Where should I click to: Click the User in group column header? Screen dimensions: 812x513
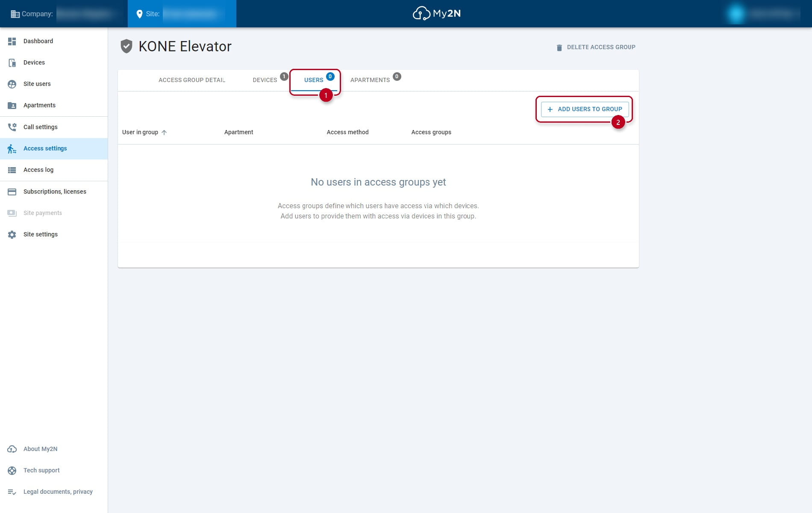coord(140,132)
